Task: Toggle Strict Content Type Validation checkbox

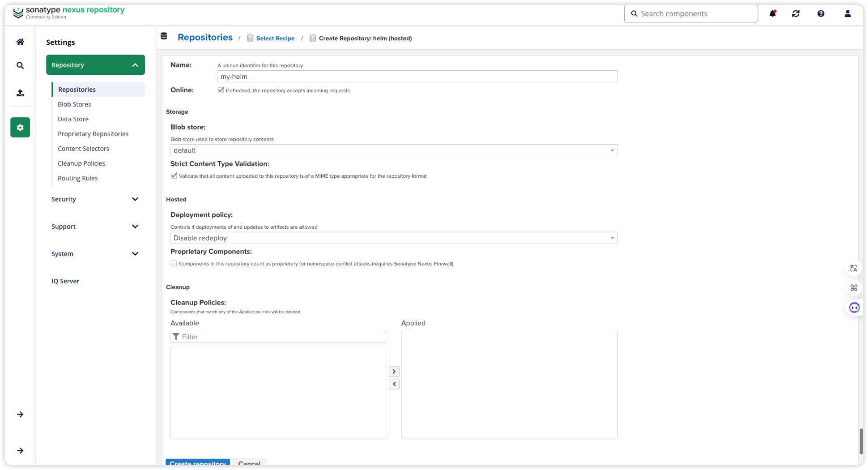Action: point(174,175)
